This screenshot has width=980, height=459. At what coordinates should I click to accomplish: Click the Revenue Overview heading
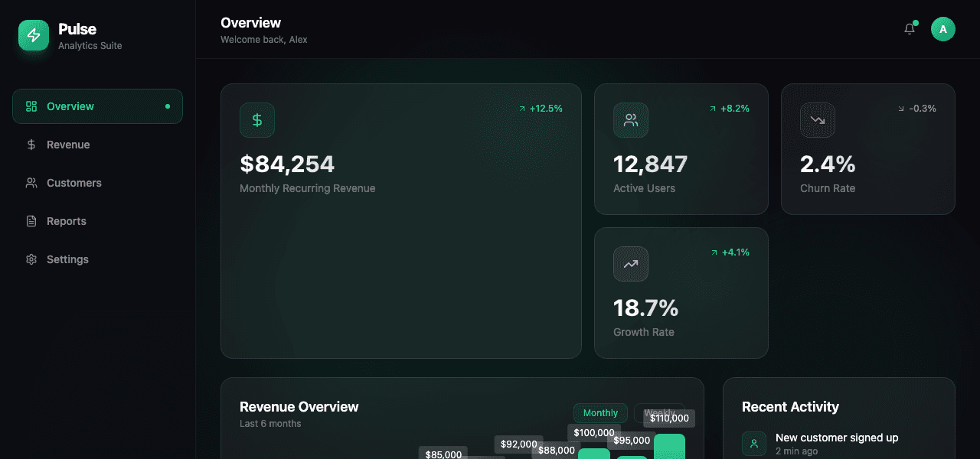(x=299, y=407)
